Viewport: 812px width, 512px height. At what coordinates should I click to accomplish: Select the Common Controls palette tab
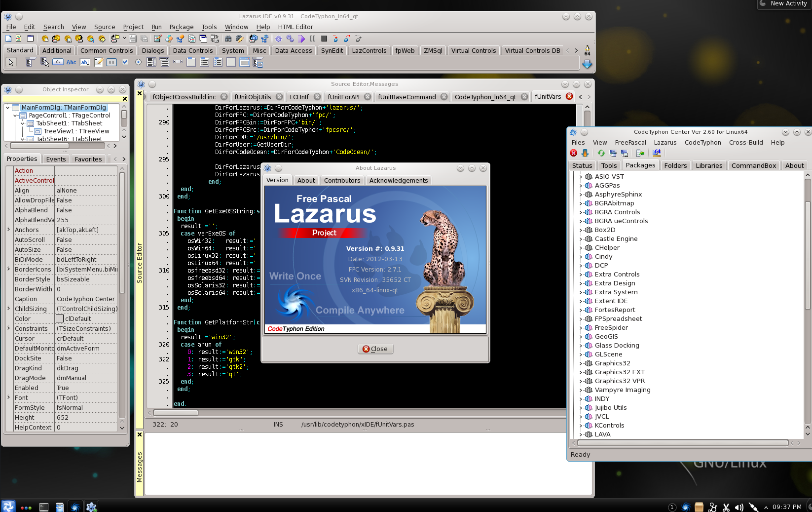coord(107,50)
